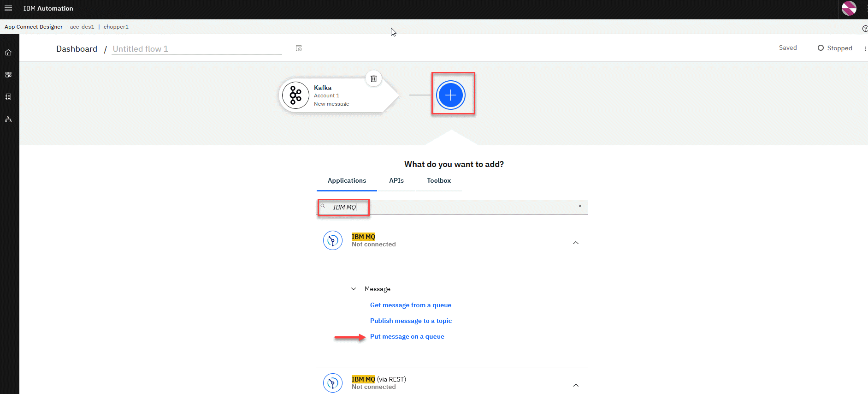Go to the Home dashboard icon
The width and height of the screenshot is (868, 394).
pyautogui.click(x=8, y=53)
